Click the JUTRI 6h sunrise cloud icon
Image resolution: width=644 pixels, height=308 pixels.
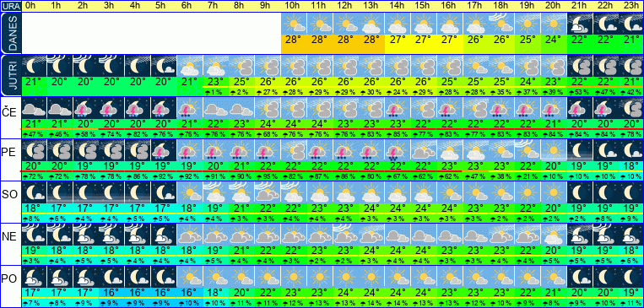(189, 65)
